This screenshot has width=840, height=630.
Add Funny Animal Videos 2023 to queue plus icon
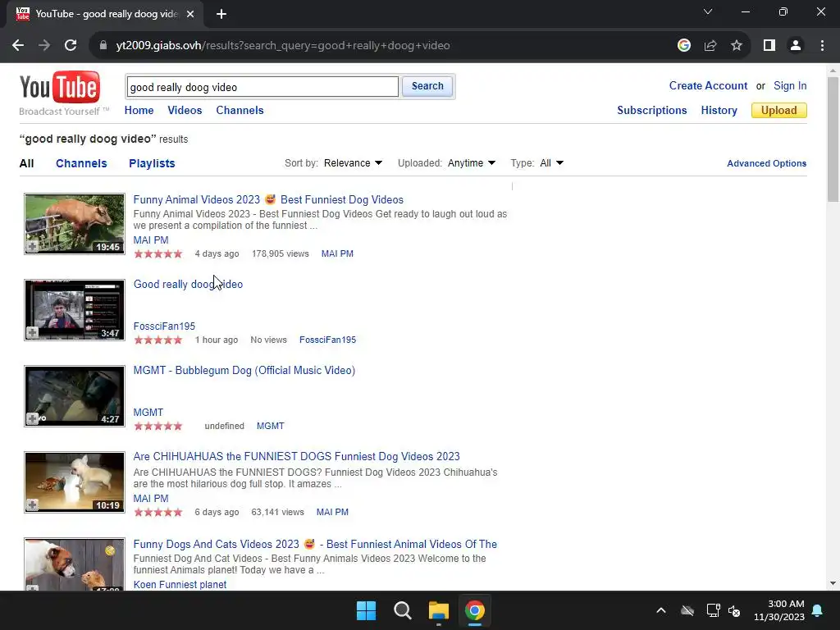pos(33,246)
